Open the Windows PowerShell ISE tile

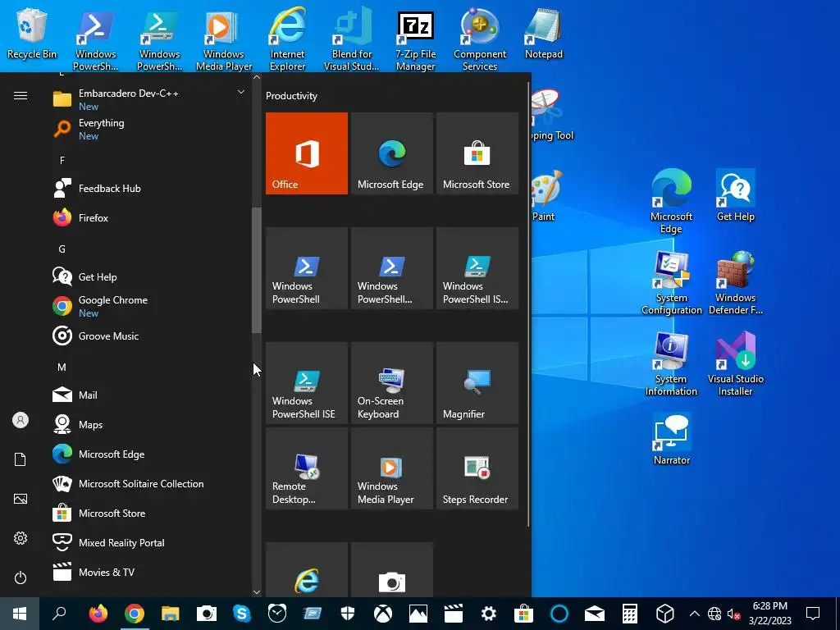(307, 383)
